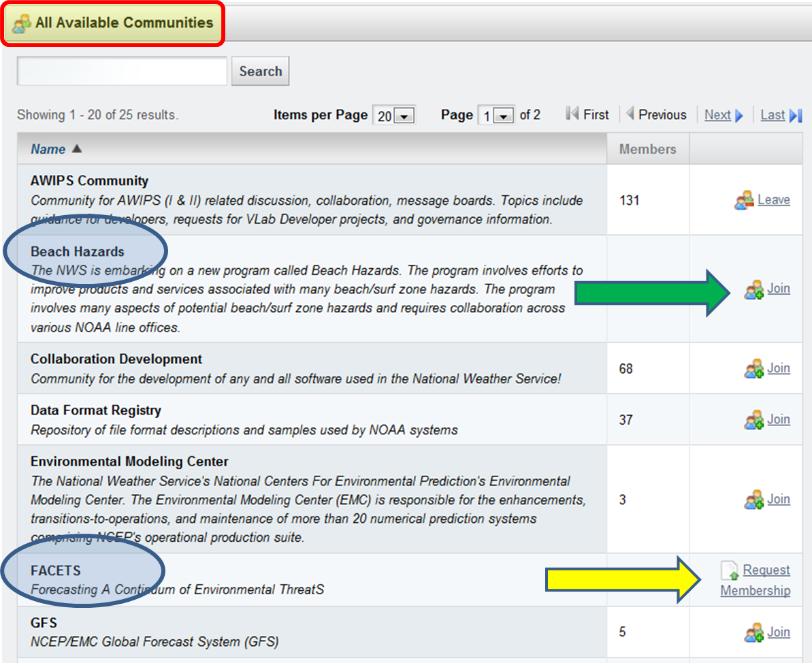Select the 5 members count for GFS

click(x=623, y=632)
